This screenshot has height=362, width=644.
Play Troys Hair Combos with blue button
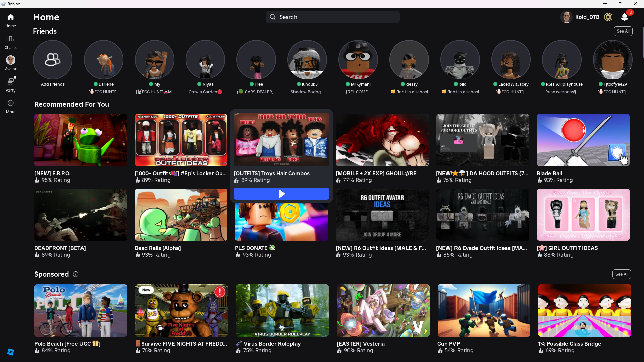pyautogui.click(x=281, y=194)
